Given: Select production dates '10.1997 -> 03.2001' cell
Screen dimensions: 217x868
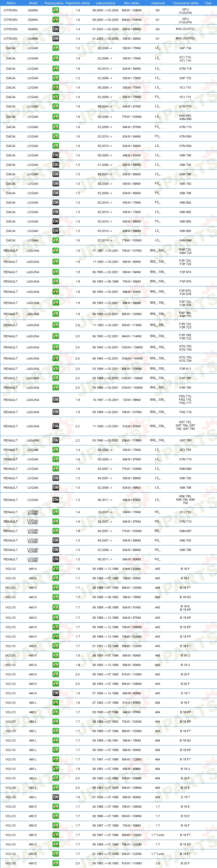Looking at the screenshot, I should coord(106,400).
